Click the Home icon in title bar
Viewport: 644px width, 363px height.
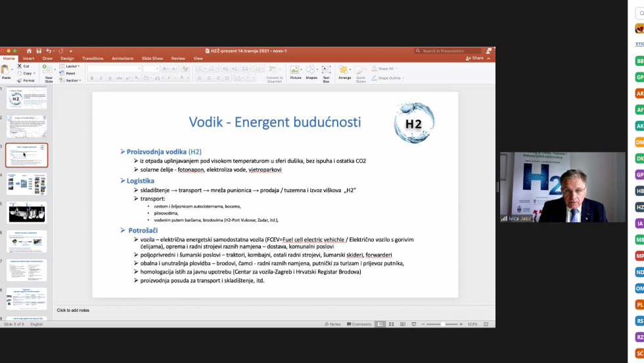29,51
